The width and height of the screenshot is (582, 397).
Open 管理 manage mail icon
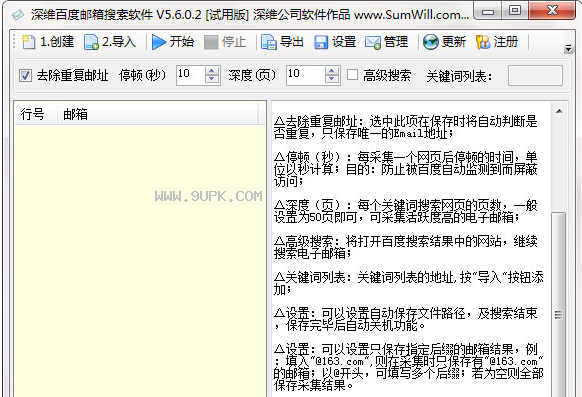[x=373, y=42]
